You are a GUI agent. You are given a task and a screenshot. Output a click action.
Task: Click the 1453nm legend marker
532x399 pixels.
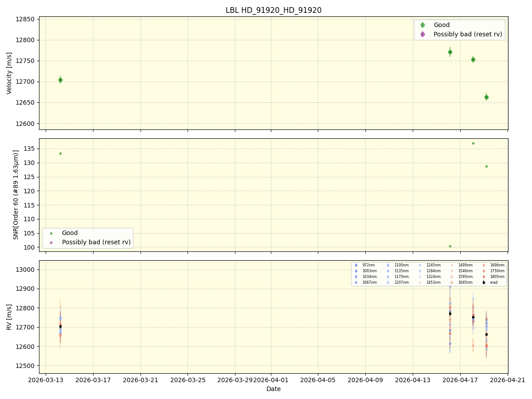(420, 282)
